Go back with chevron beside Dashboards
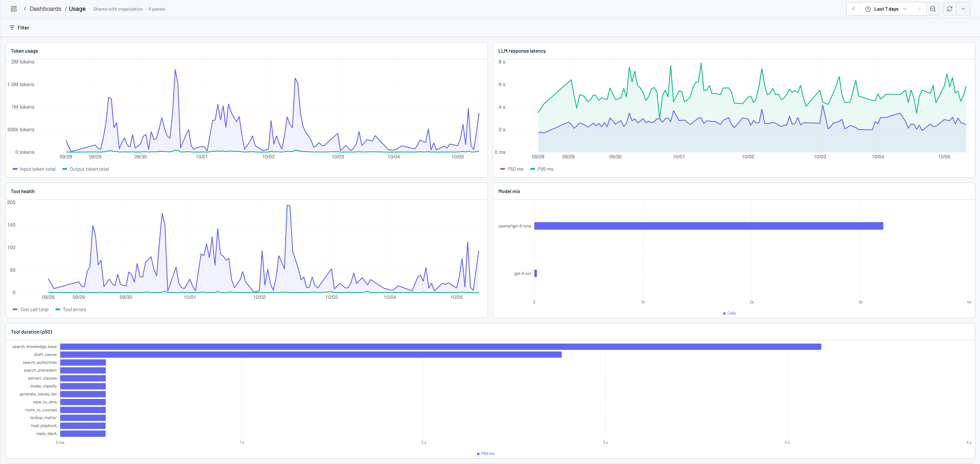Viewport: 980px width, 464px height. [x=25, y=9]
